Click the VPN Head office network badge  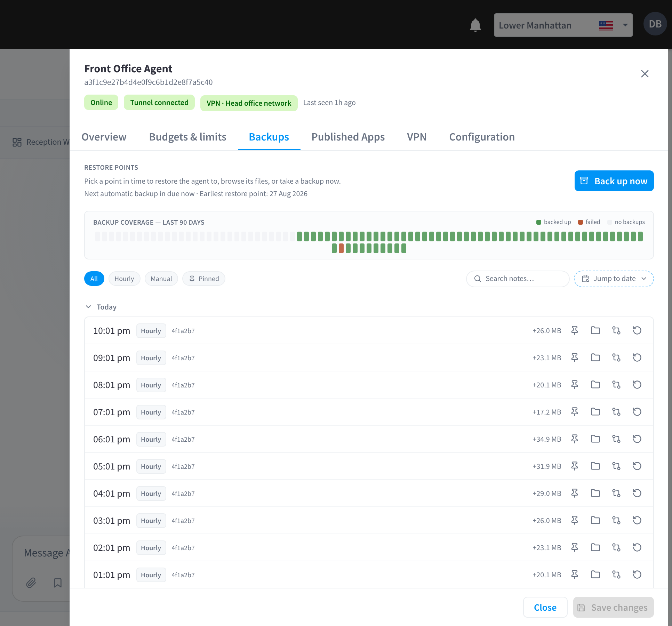[249, 103]
